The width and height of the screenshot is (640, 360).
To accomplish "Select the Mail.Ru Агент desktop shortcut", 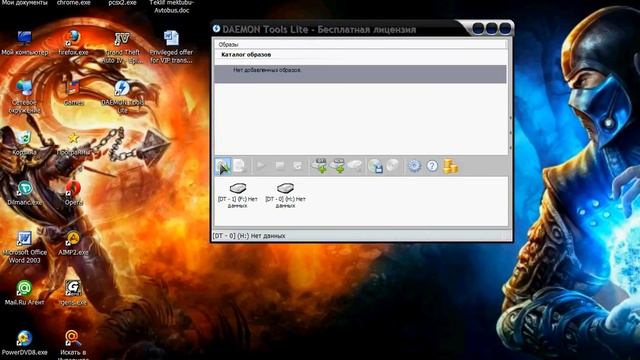I will pos(24,293).
